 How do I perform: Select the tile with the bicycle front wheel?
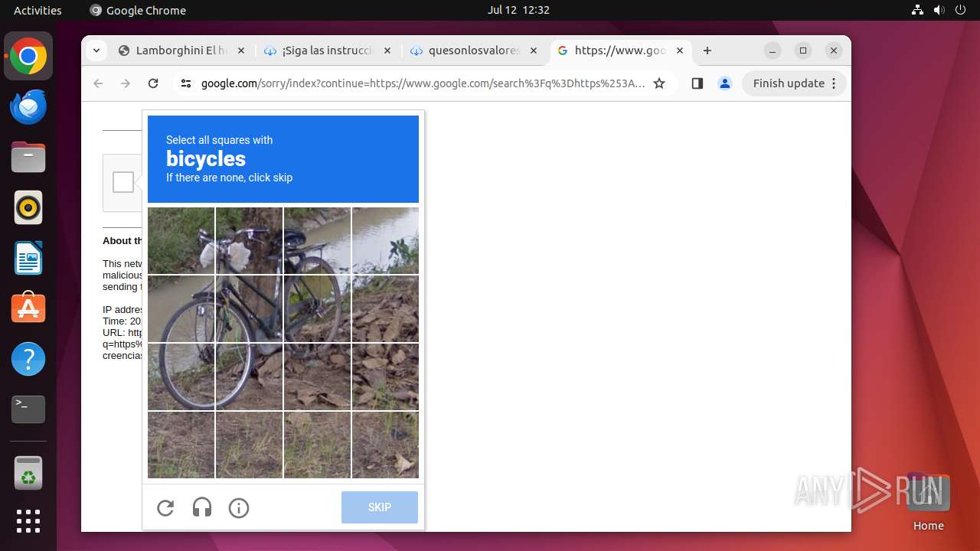coord(181,308)
